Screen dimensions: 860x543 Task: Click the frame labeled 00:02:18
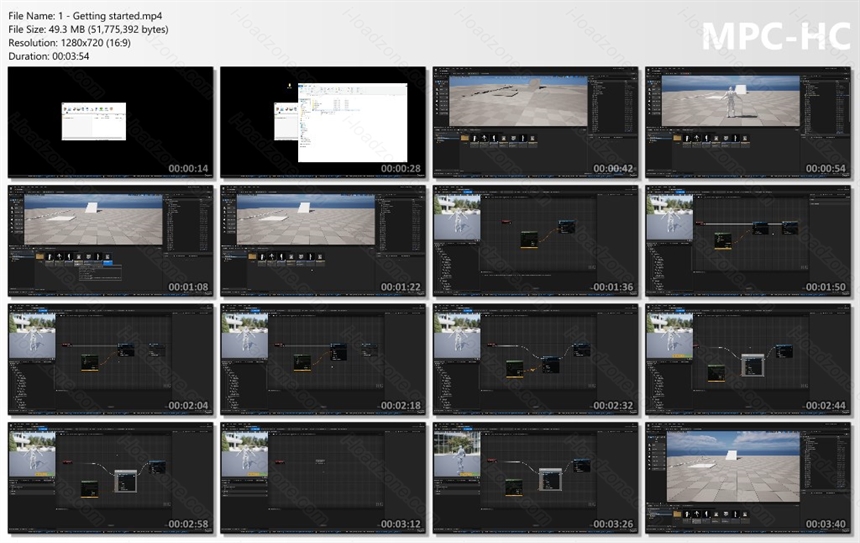tap(323, 359)
